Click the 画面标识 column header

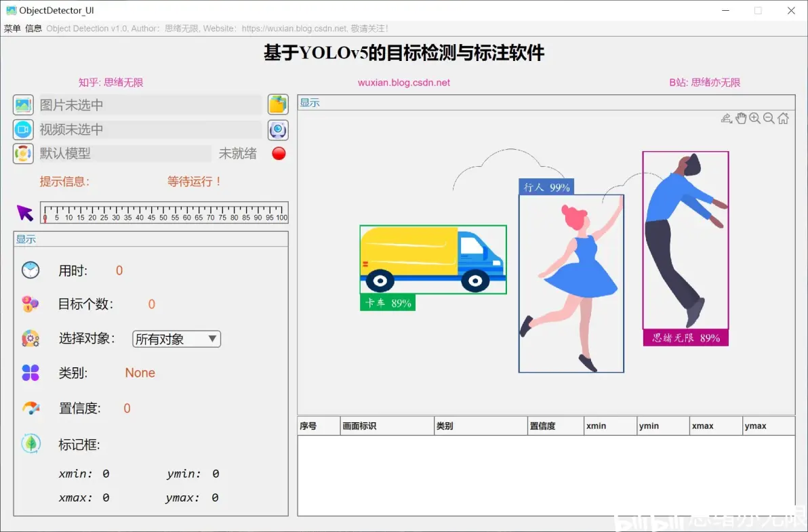click(388, 426)
